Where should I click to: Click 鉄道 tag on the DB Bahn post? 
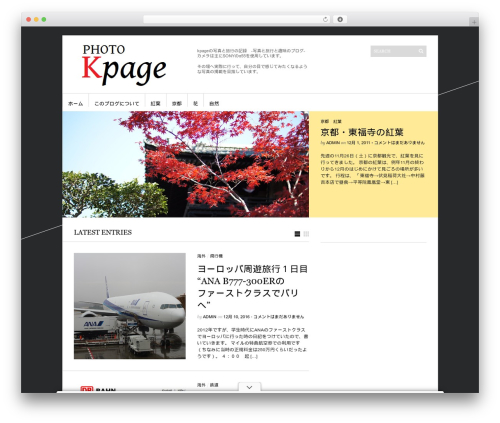(x=214, y=385)
